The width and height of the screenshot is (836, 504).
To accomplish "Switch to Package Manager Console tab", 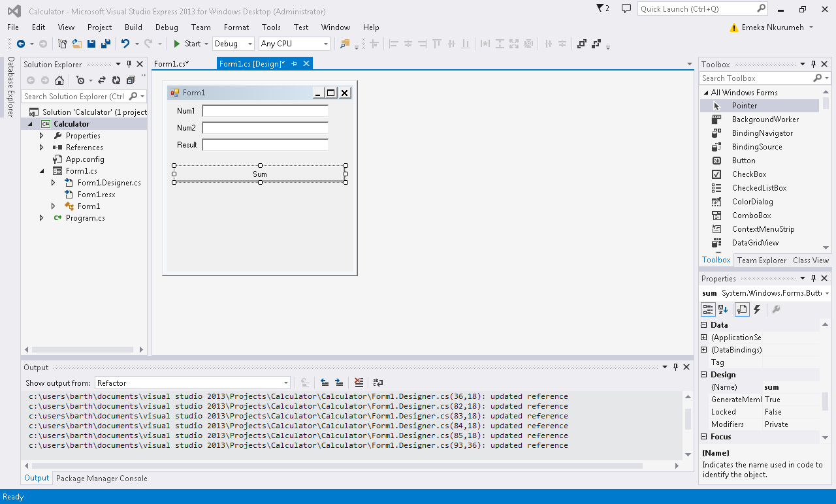I will click(x=102, y=479).
